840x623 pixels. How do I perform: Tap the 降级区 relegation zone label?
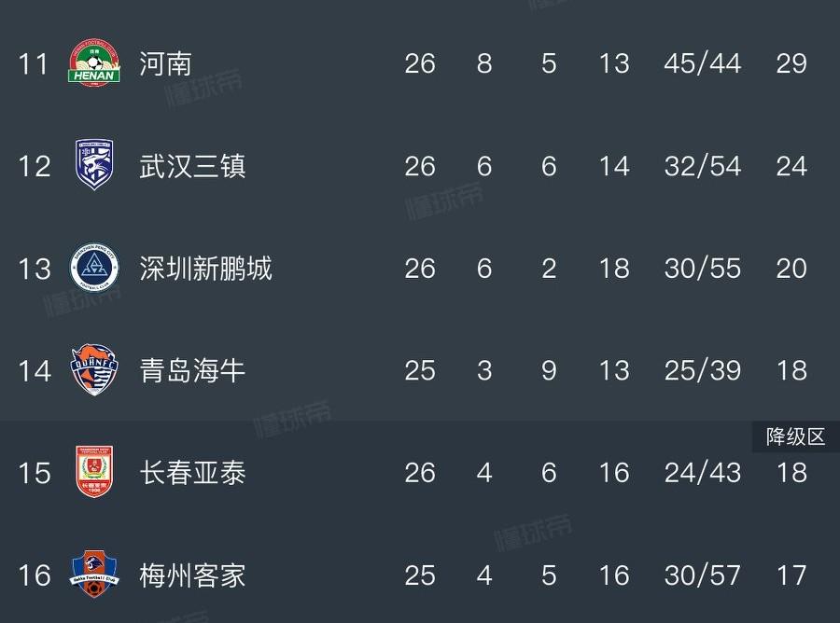coord(795,436)
